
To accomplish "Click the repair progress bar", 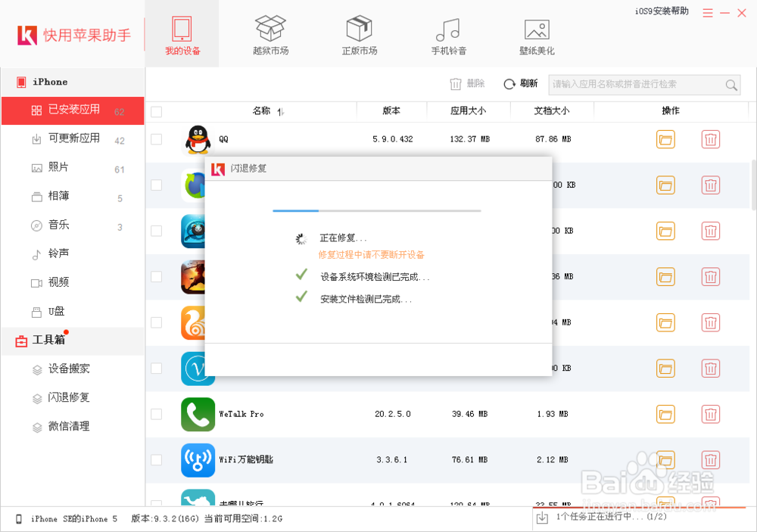I will click(x=378, y=211).
